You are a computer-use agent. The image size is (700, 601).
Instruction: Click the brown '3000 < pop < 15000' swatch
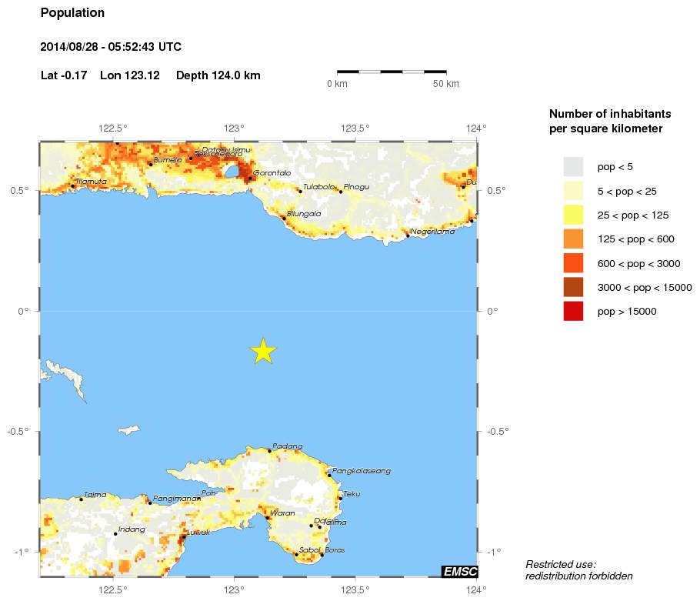tap(573, 287)
